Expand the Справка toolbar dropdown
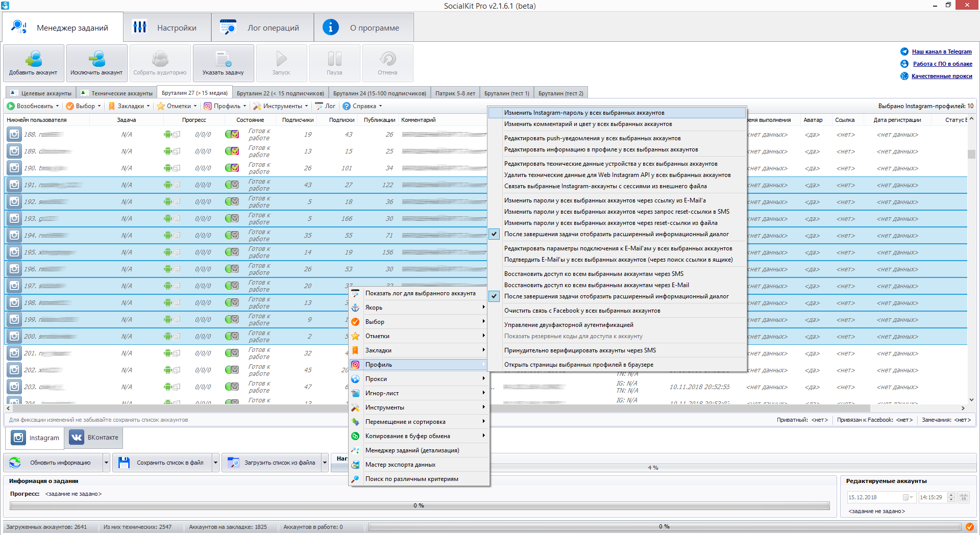 [x=380, y=106]
